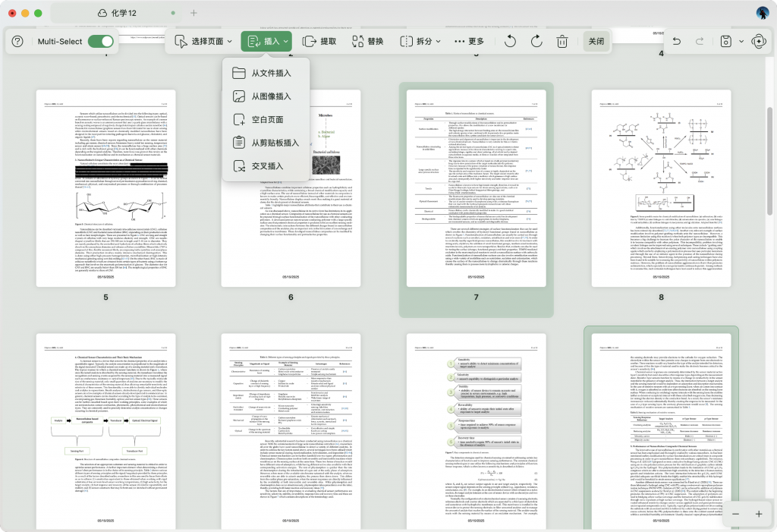777x532 pixels.
Task: Open the AI assistant icon in the toolbar
Action: (758, 42)
